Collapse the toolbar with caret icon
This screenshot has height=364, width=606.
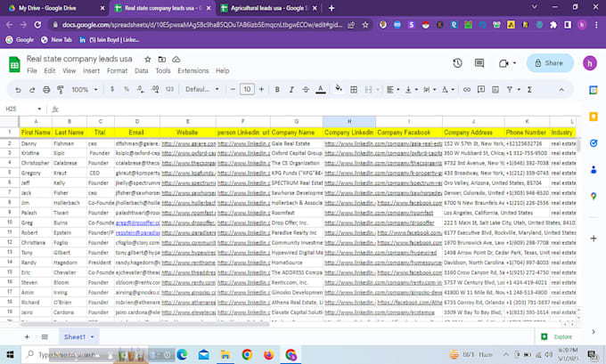(561, 90)
